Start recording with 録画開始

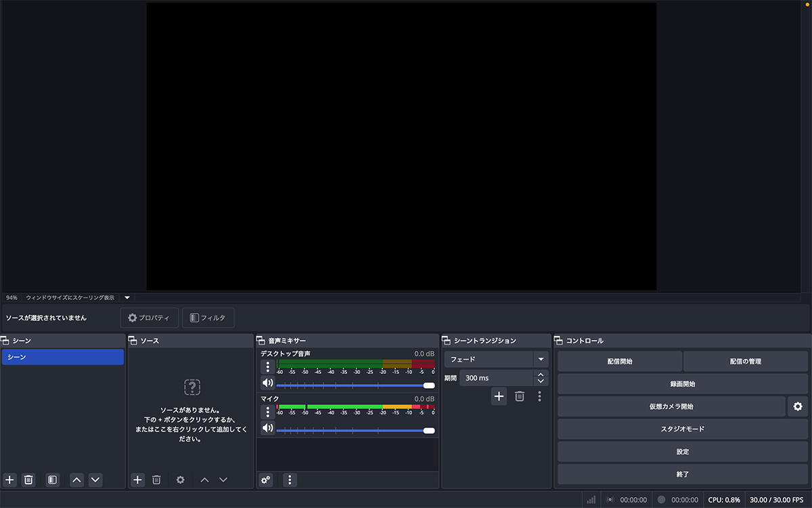[683, 383]
